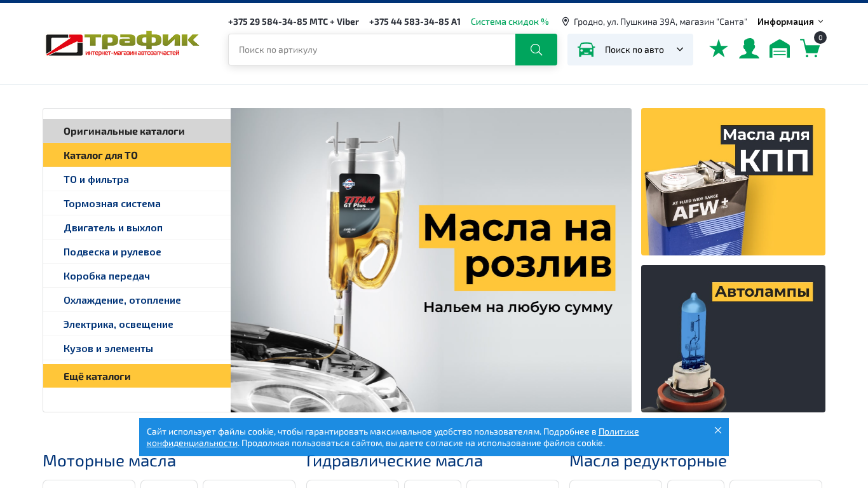Viewport: 868px width, 488px height.
Task: Open the Масла на розлив banner
Action: (431, 260)
